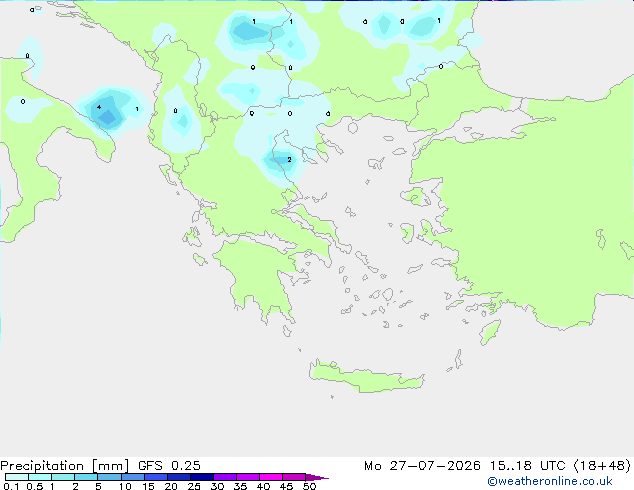Select the 25–30 mm navy legend swatch
This screenshot has width=634, height=490.
202,477
